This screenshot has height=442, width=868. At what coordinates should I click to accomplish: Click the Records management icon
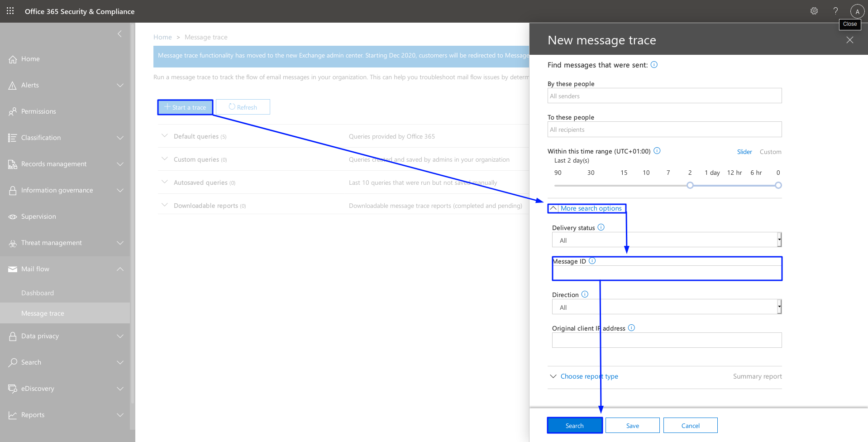13,164
